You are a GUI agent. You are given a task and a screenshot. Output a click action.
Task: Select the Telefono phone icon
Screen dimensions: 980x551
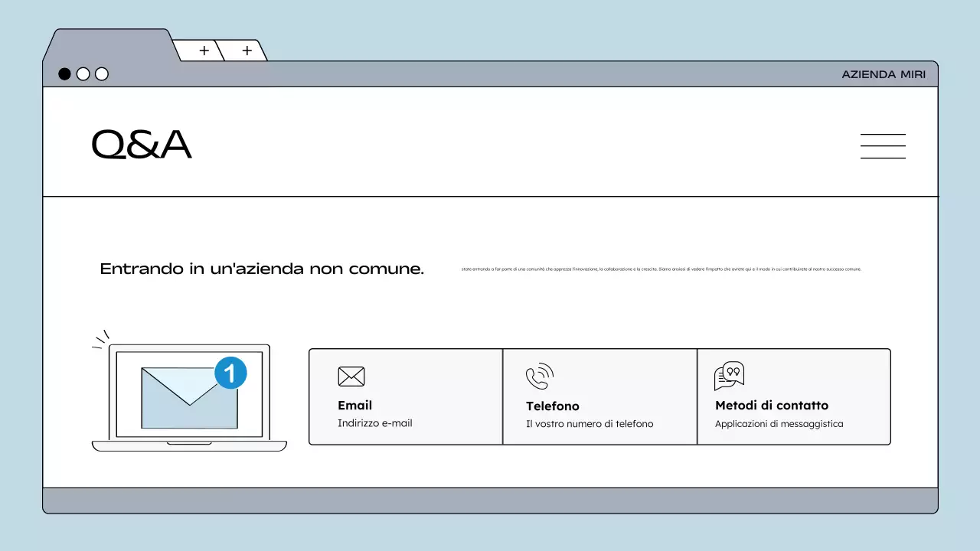539,376
